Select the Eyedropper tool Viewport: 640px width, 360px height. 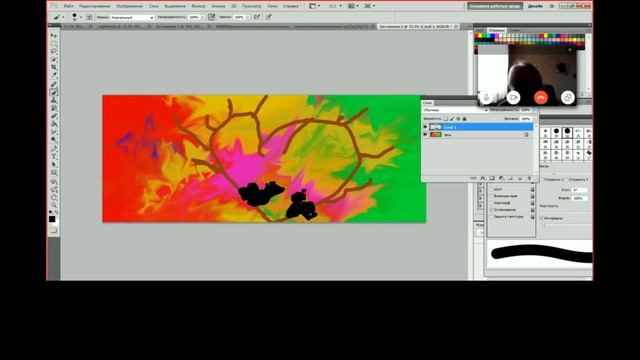coord(53,76)
